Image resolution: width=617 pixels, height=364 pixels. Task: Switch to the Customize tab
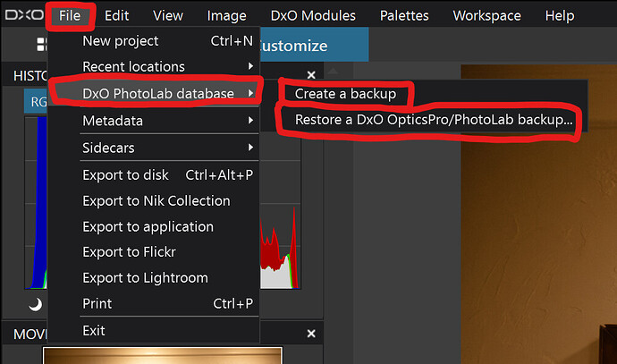295,46
